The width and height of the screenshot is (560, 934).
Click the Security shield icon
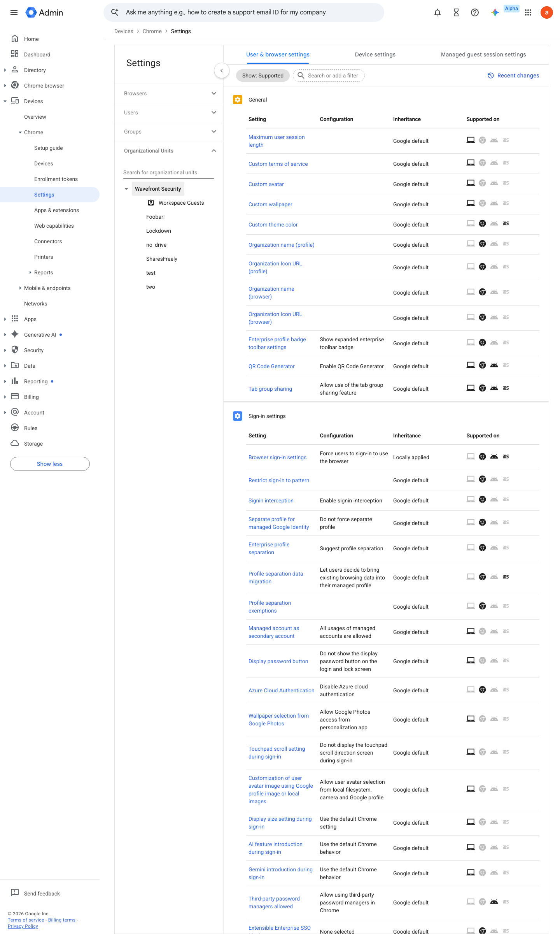coord(15,350)
